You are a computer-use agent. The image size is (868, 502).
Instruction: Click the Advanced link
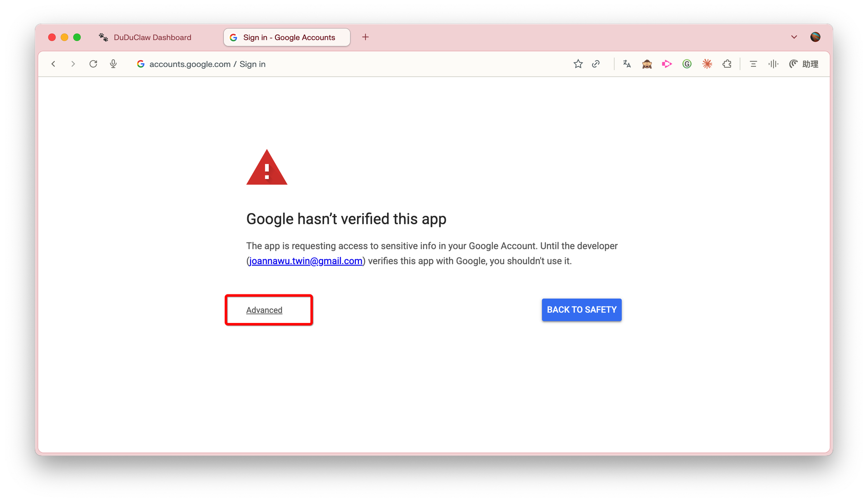pos(264,310)
